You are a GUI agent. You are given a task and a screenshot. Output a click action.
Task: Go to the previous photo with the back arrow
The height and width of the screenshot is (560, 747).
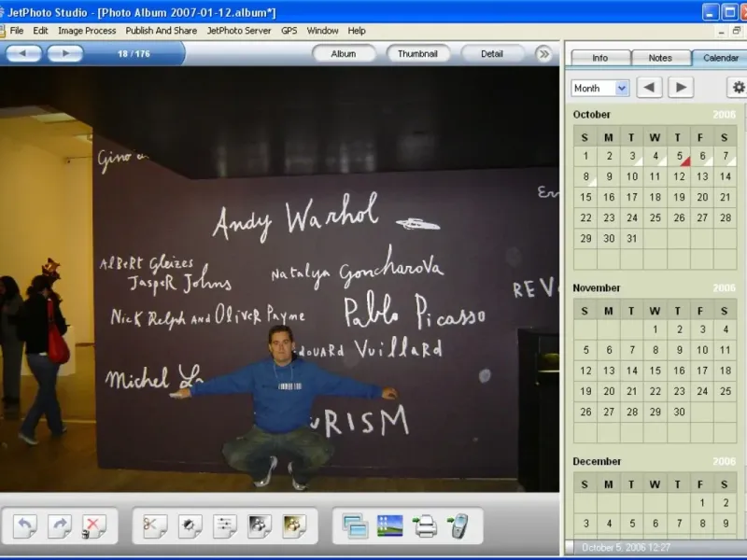tap(22, 53)
